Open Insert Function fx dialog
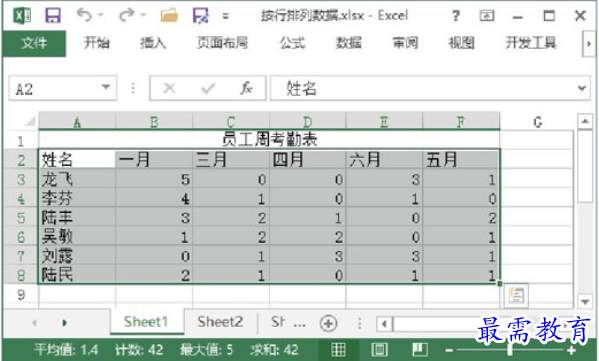 [x=246, y=88]
